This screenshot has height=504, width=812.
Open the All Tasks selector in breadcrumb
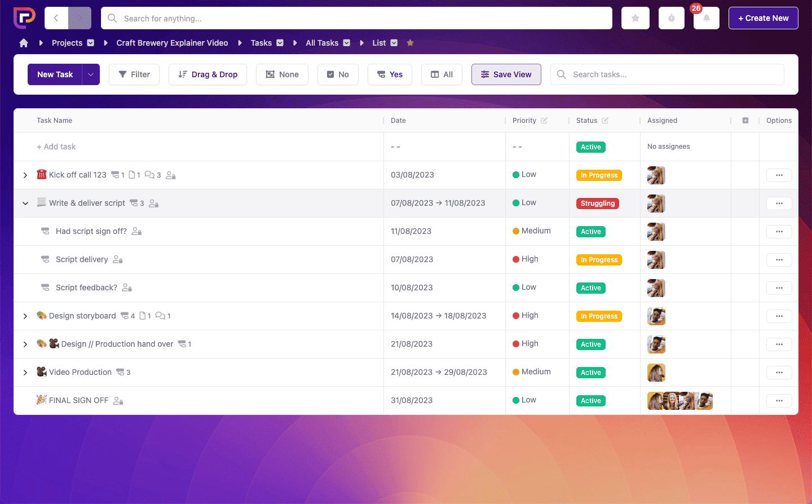(x=346, y=42)
